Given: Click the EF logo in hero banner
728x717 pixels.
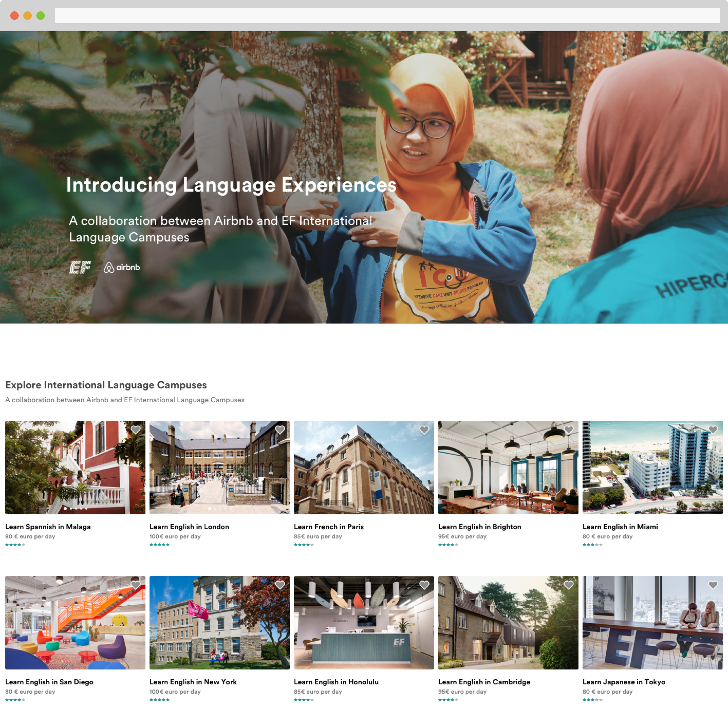Looking at the screenshot, I should pos(80,267).
